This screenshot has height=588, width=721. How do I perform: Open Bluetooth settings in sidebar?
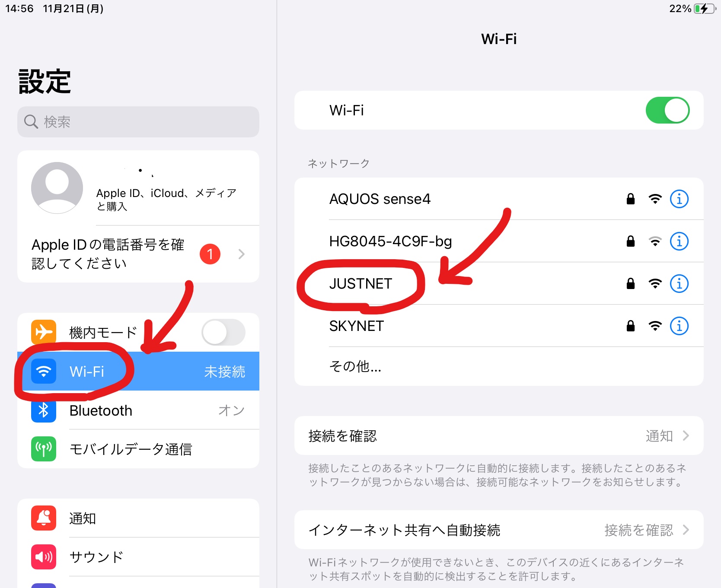[x=138, y=410]
